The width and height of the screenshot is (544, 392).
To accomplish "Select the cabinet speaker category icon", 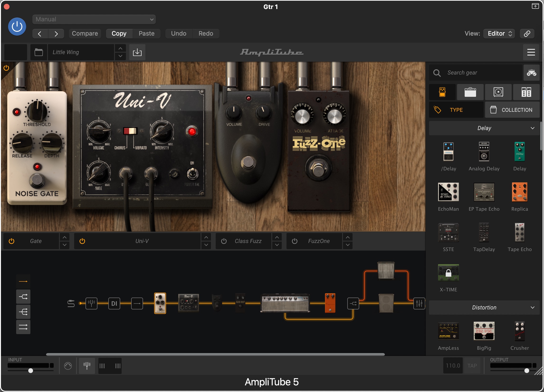I will tap(498, 92).
